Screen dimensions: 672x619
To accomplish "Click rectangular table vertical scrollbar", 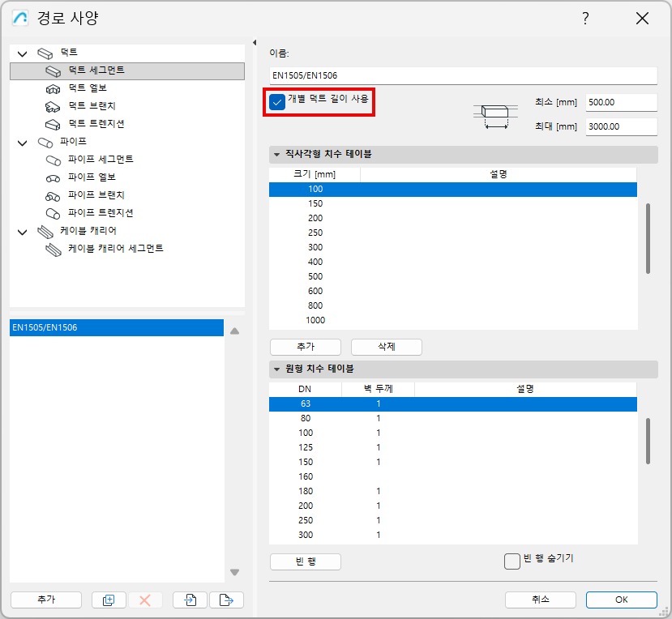I will point(648,238).
